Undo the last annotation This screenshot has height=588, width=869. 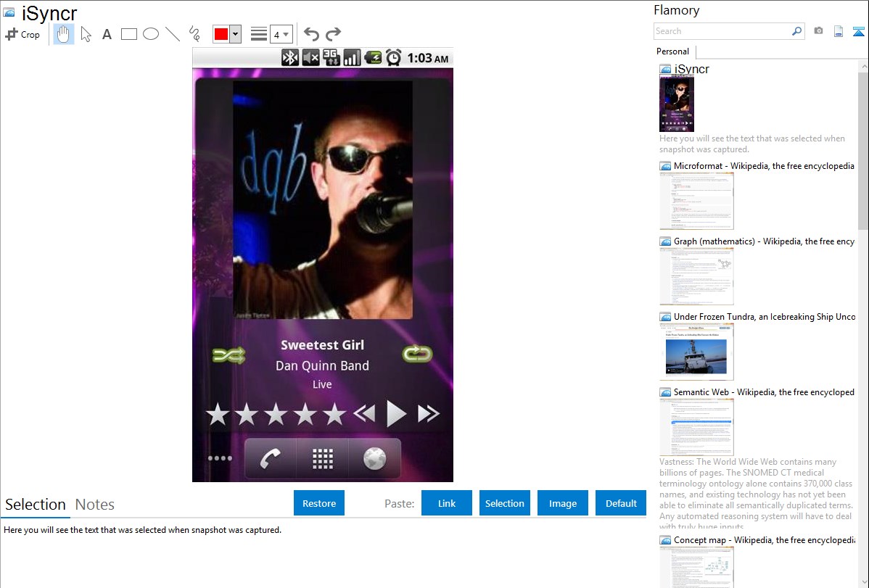[x=311, y=34]
